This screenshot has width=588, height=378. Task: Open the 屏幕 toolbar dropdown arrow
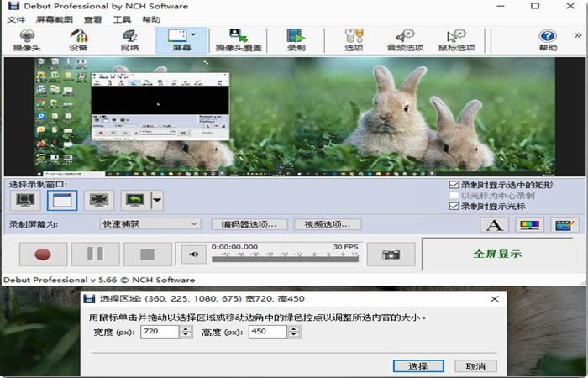(193, 35)
